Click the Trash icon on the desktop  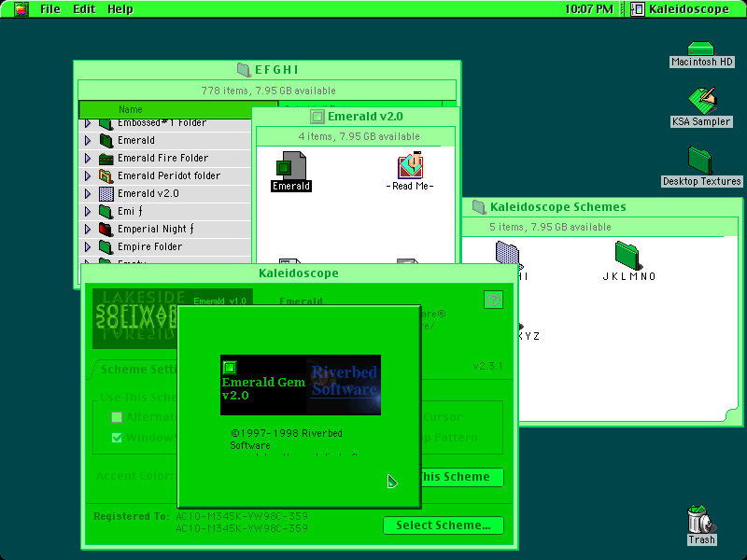pyautogui.click(x=701, y=519)
